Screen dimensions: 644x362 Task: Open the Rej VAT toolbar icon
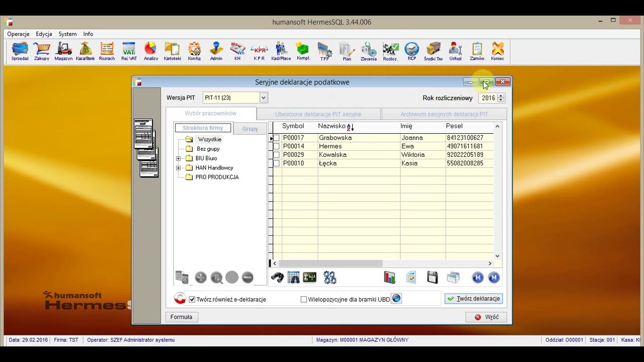[x=129, y=52]
